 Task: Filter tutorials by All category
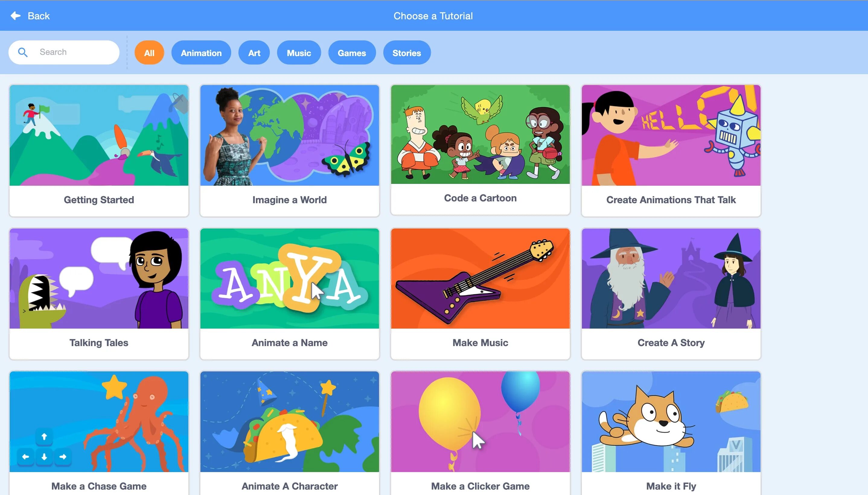[x=149, y=53]
